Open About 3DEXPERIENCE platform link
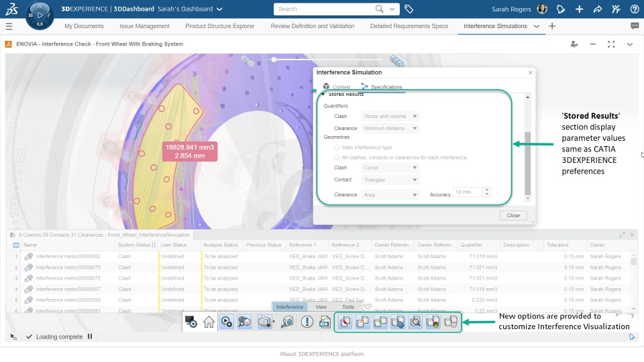This screenshot has width=644, height=362. [322, 354]
